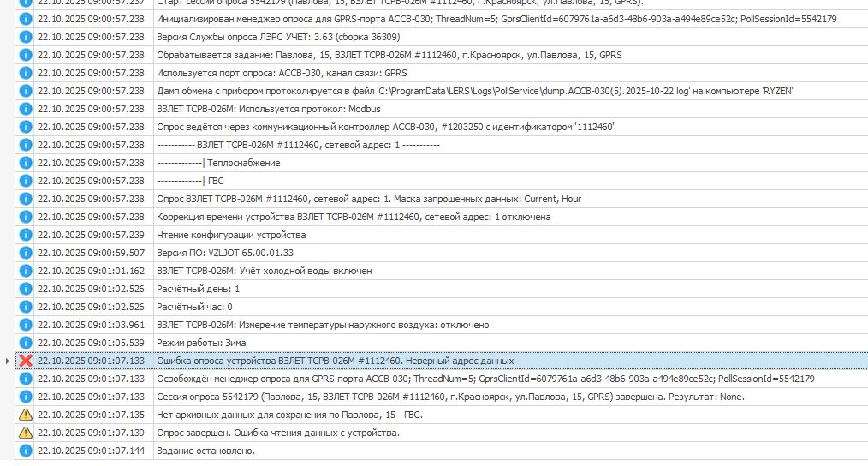
Task: Click timestamp 09:01:03.961 cell
Action: point(91,325)
